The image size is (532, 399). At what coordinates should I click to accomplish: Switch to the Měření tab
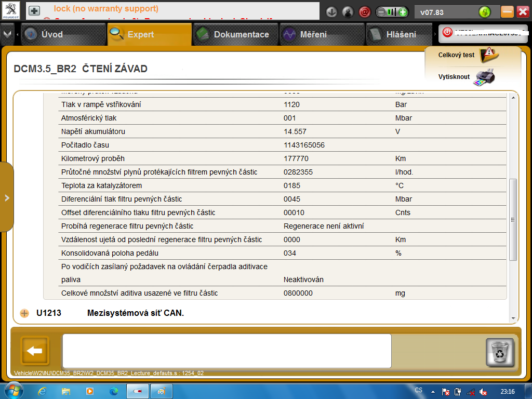click(x=322, y=34)
